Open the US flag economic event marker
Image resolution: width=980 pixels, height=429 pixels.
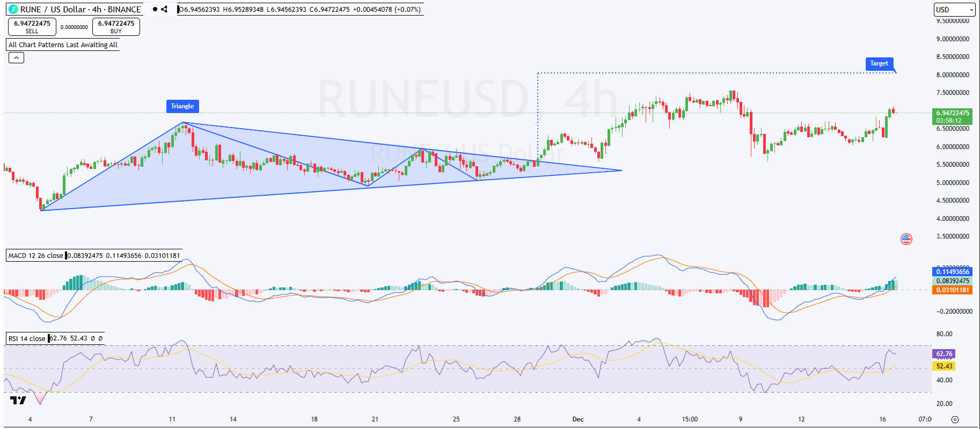[906, 239]
